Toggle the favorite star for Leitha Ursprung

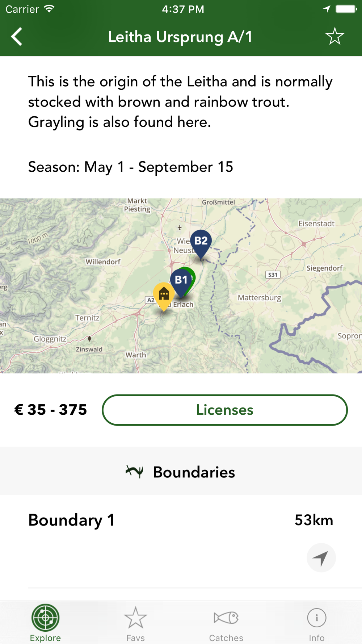tap(334, 36)
